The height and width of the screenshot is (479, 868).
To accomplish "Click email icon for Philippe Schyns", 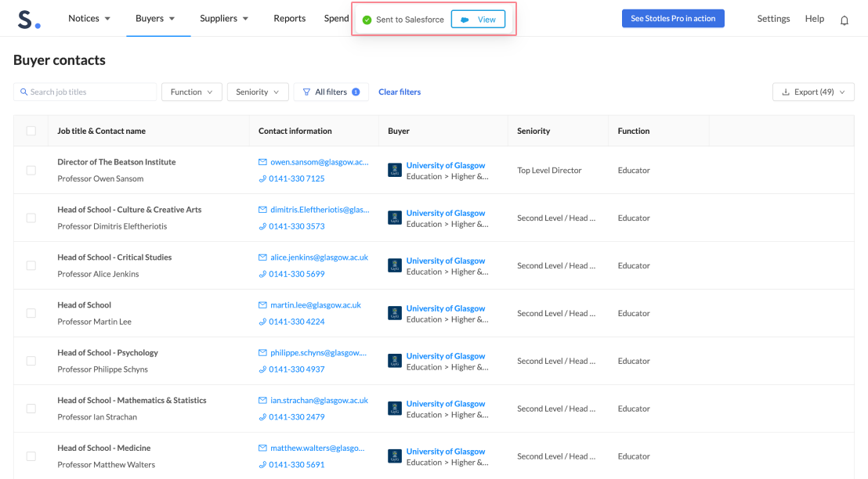I will [x=262, y=352].
